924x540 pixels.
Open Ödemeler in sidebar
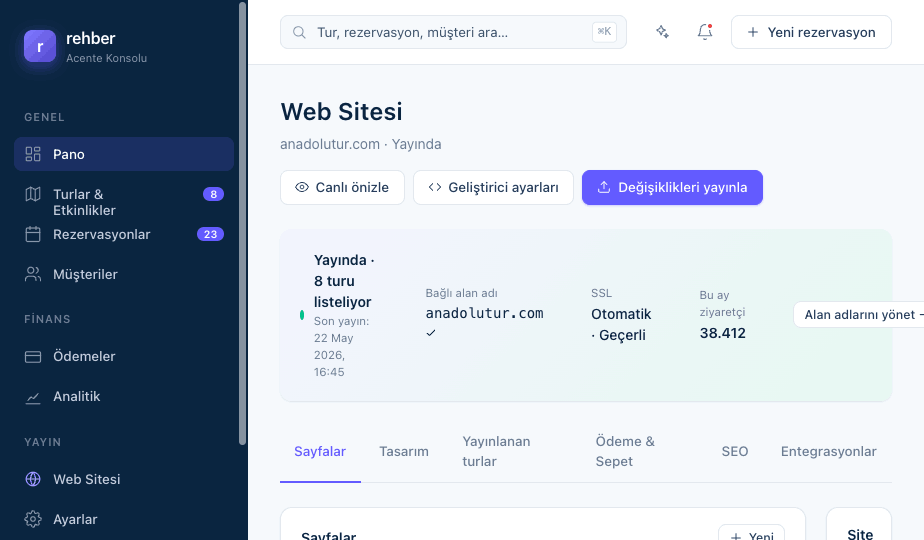pos(124,357)
